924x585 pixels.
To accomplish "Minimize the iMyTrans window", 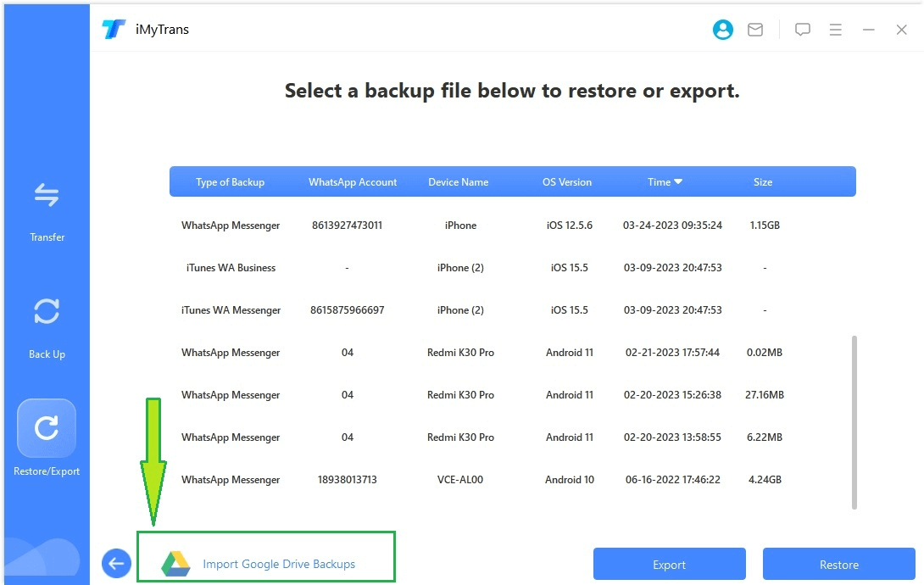I will pyautogui.click(x=868, y=30).
